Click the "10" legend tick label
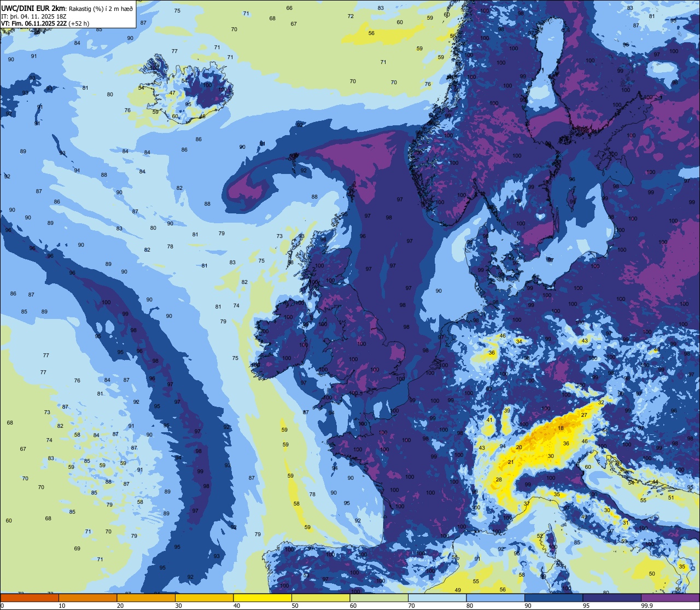 click(x=62, y=606)
